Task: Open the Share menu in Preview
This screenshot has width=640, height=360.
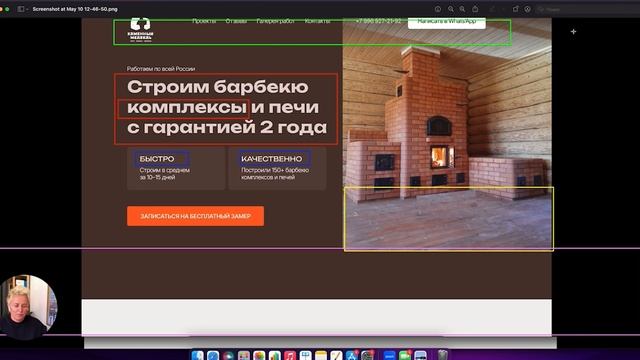Action: click(475, 9)
